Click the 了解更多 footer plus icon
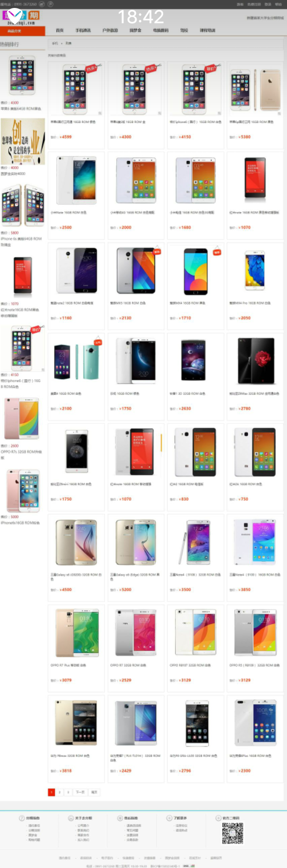The image size is (287, 868). tap(169, 818)
